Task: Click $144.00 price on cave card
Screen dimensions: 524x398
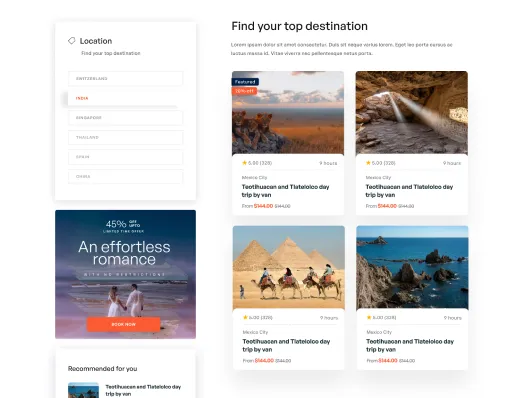Action: tap(387, 206)
